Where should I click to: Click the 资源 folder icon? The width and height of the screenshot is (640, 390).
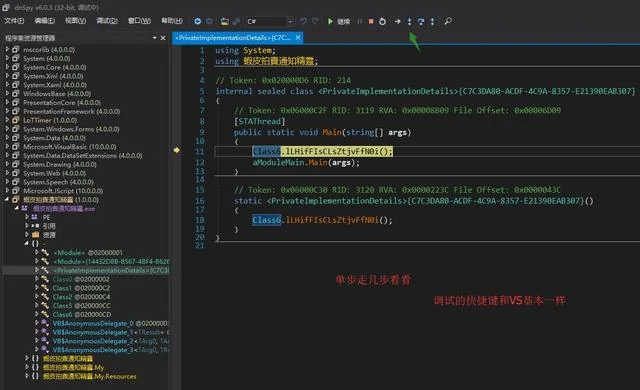36,235
